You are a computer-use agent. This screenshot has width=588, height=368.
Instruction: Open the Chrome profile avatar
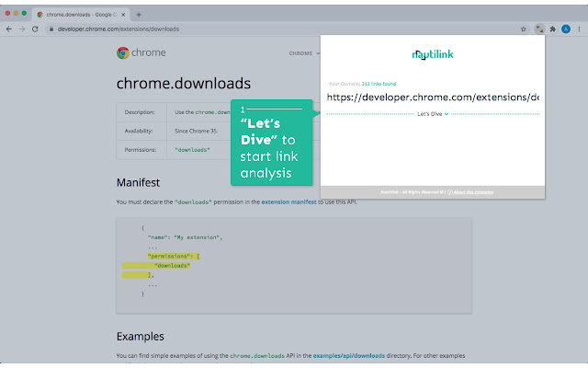coord(566,29)
